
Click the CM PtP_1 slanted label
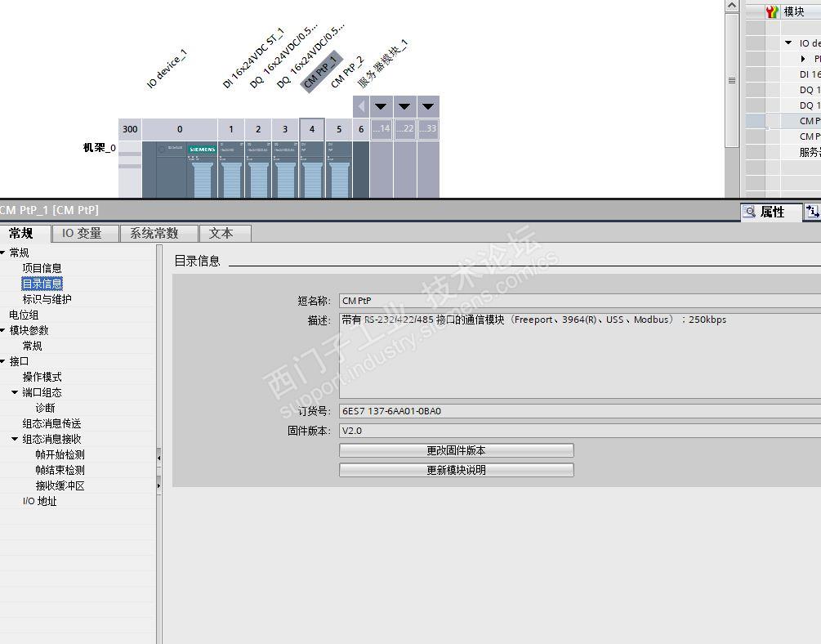point(321,72)
